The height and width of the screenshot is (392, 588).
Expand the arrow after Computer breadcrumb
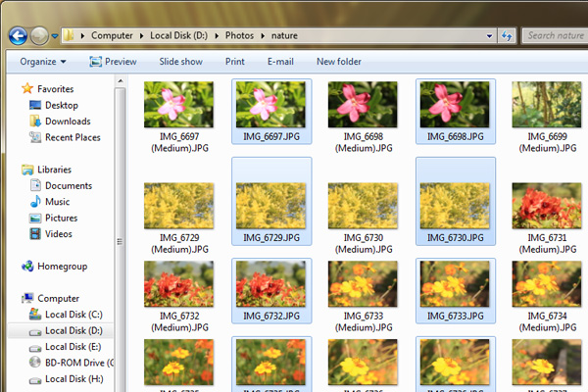(141, 36)
